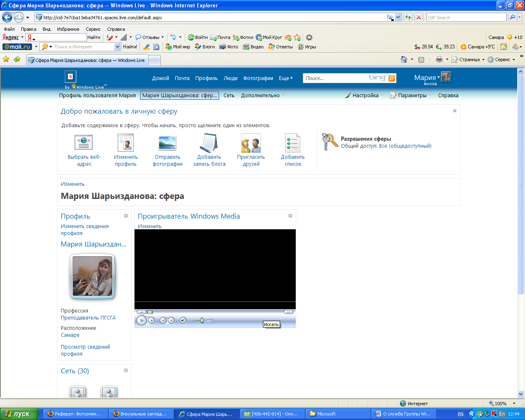Click the IE Home toolbar icon
The height and width of the screenshot is (420, 525).
point(404,59)
